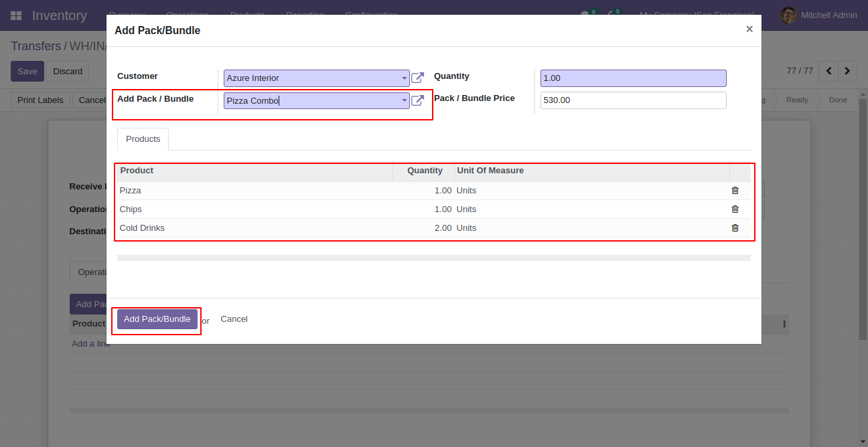Click Mitchell Admin avatar
868x447 pixels.
(788, 15)
